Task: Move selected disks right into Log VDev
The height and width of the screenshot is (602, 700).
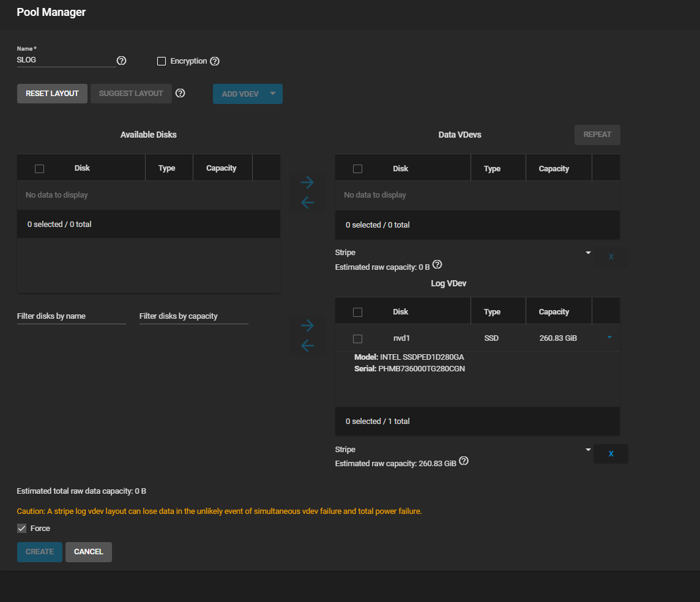Action: [307, 325]
